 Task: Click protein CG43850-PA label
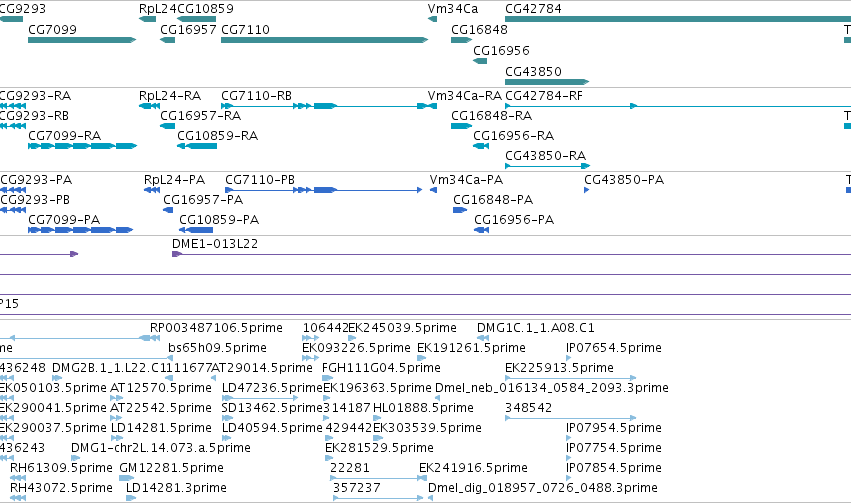pos(624,180)
